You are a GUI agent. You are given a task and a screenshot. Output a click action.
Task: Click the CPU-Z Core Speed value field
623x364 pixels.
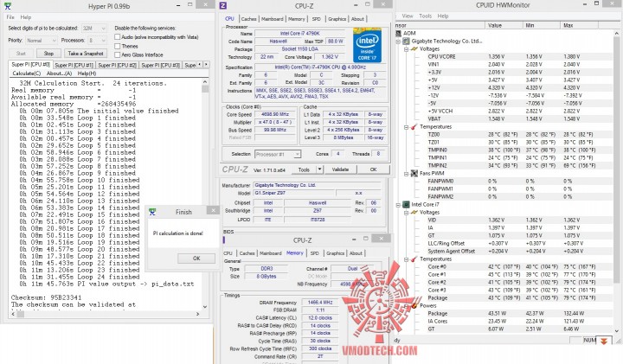pyautogui.click(x=275, y=114)
